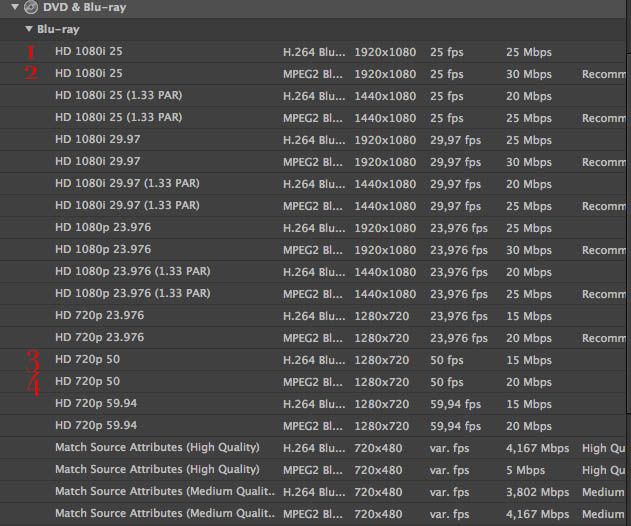This screenshot has height=526, width=631.
Task: Pick HD 720p 59.94 MPEG2 preset
Action: pos(95,426)
